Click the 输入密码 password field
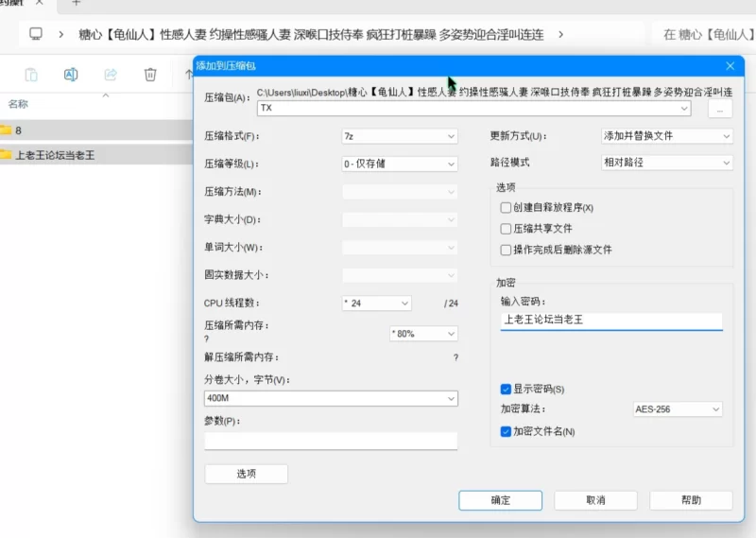This screenshot has width=756, height=538. (x=611, y=320)
